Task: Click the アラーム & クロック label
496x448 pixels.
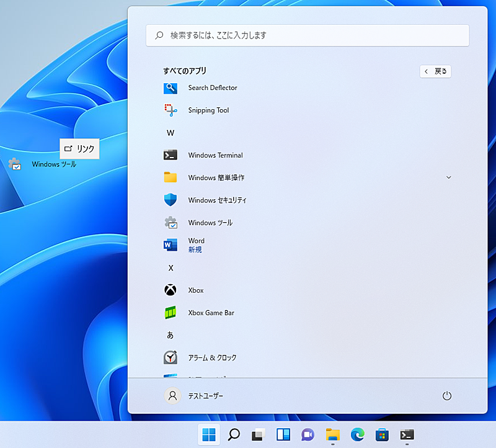Action: [x=212, y=358]
